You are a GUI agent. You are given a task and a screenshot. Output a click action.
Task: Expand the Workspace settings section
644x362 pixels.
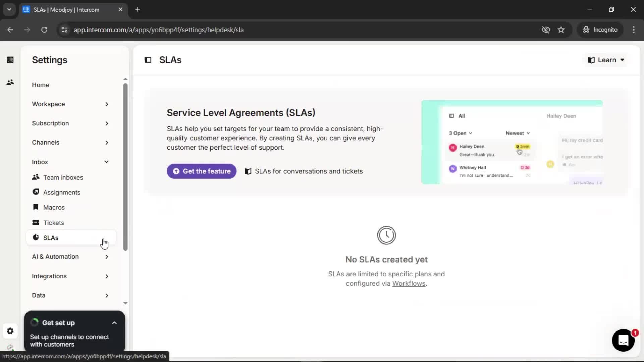point(70,104)
